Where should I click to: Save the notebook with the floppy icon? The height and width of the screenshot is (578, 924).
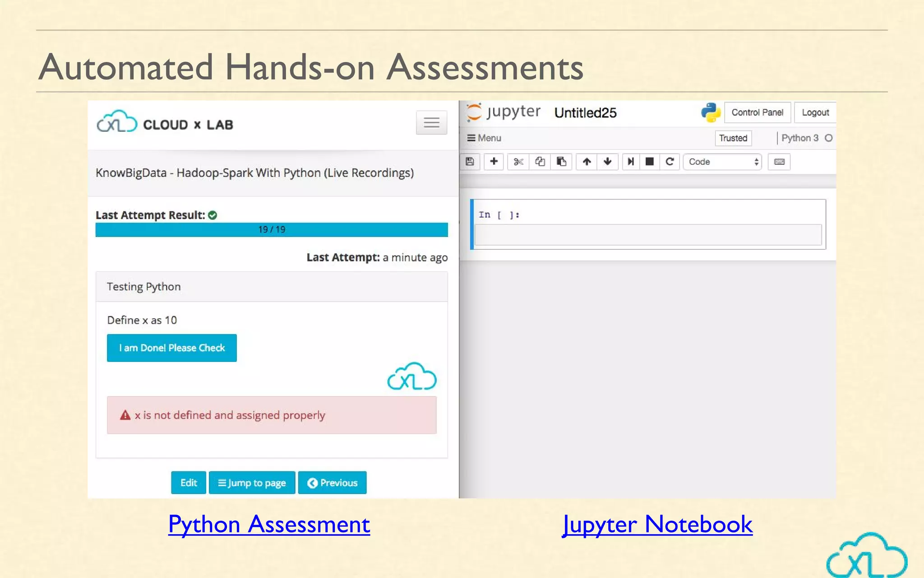click(x=470, y=162)
